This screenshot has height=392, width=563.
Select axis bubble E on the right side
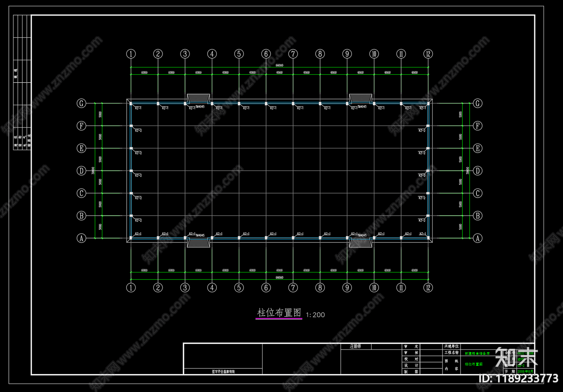477,148
